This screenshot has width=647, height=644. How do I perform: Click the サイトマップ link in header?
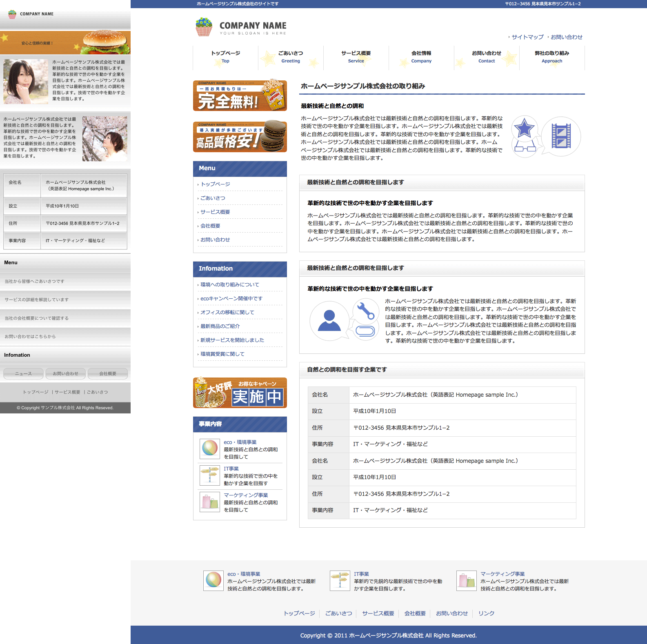[527, 37]
